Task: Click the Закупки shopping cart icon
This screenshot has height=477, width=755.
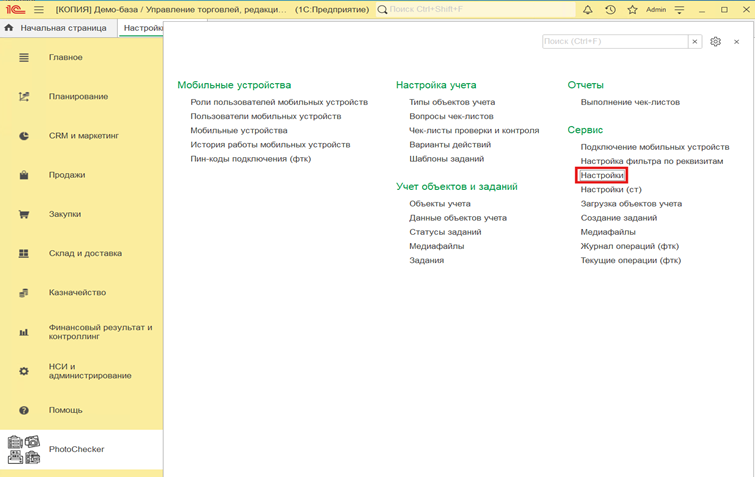Action: click(x=24, y=214)
